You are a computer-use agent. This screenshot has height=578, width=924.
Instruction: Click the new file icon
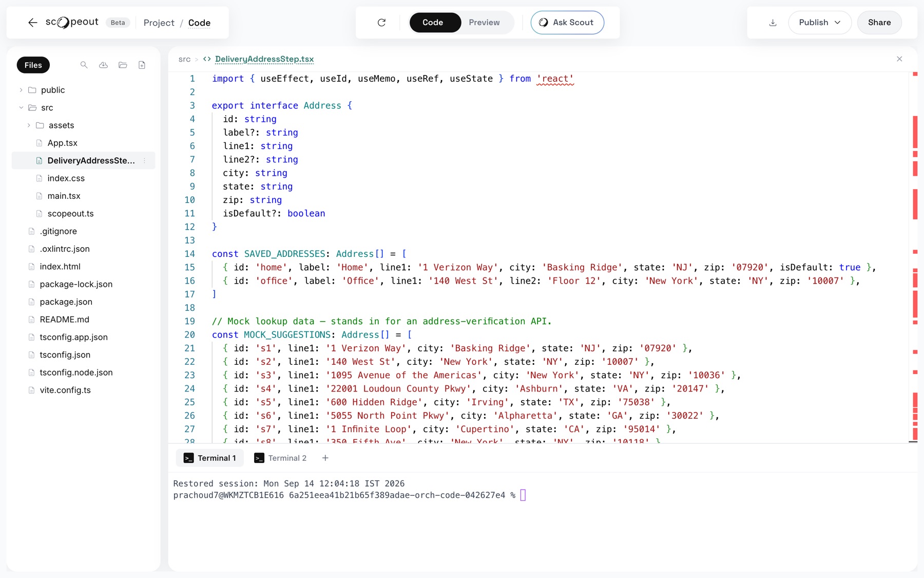coord(142,65)
